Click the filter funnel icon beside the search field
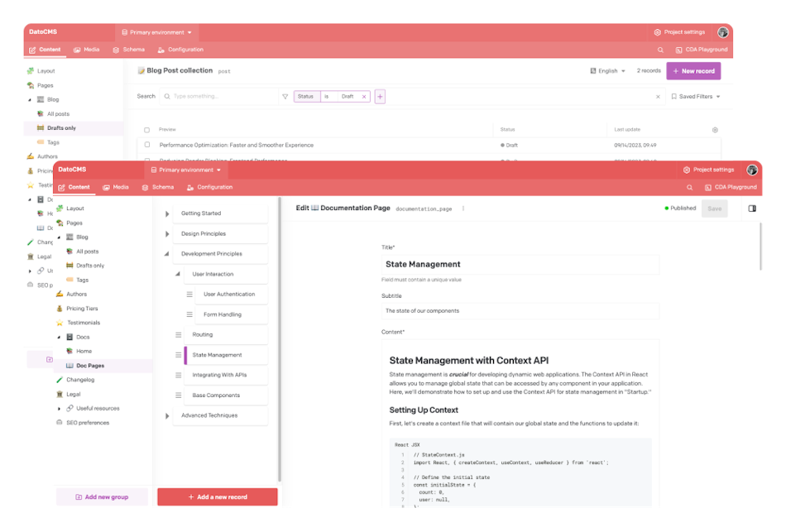Image resolution: width=786 pixels, height=532 pixels. pyautogui.click(x=285, y=96)
